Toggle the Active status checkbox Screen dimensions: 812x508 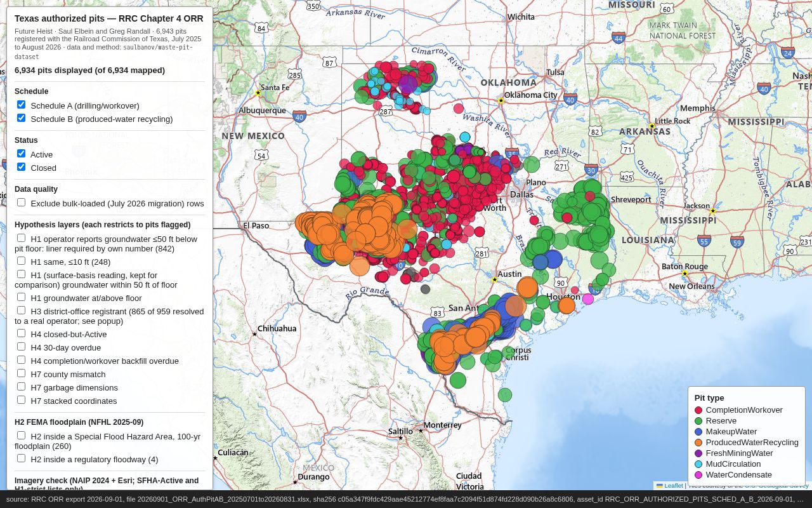point(22,153)
